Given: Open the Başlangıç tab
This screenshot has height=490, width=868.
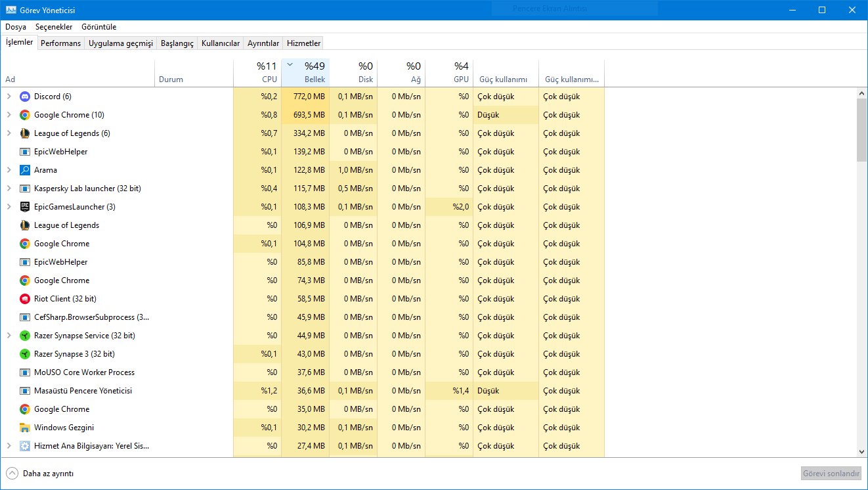Looking at the screenshot, I should click(x=178, y=43).
